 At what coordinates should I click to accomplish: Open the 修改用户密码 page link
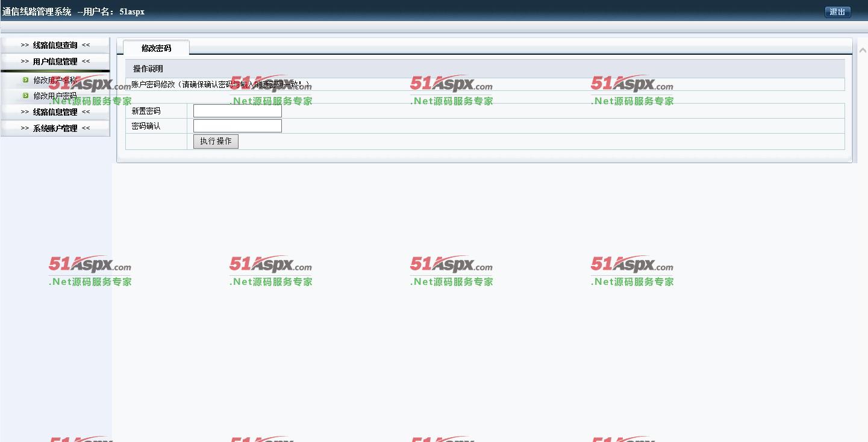click(x=55, y=96)
